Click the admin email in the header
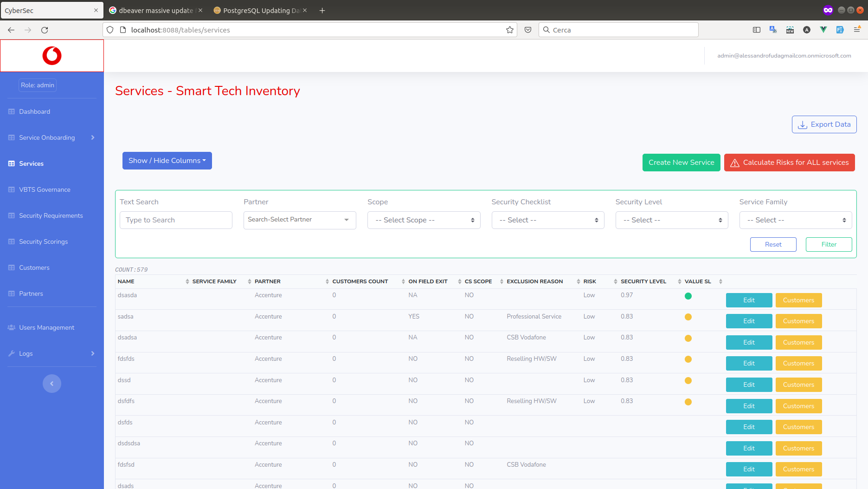 (784, 56)
